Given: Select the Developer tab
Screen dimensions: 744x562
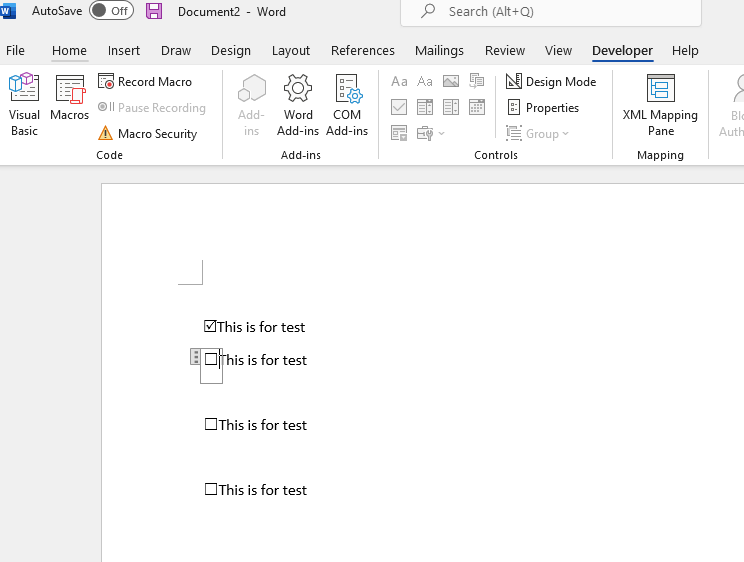Looking at the screenshot, I should (x=623, y=50).
